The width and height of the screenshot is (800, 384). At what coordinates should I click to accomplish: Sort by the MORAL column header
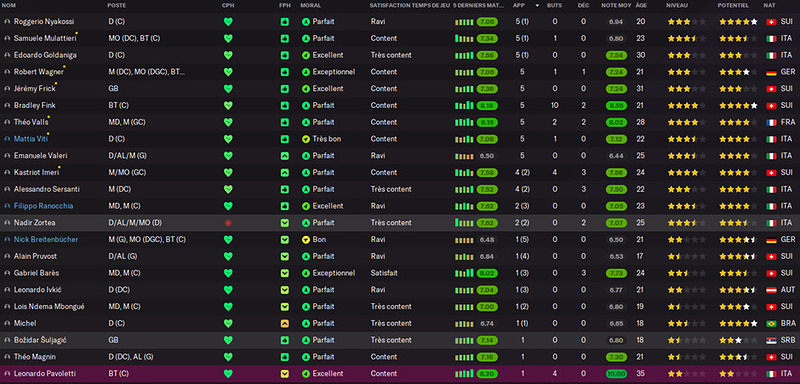point(311,5)
